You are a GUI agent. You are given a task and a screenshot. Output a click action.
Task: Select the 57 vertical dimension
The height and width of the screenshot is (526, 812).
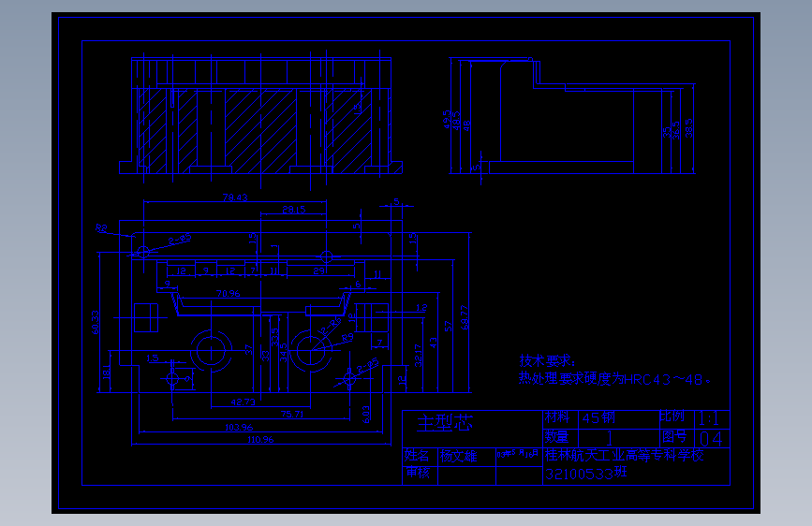[448, 326]
